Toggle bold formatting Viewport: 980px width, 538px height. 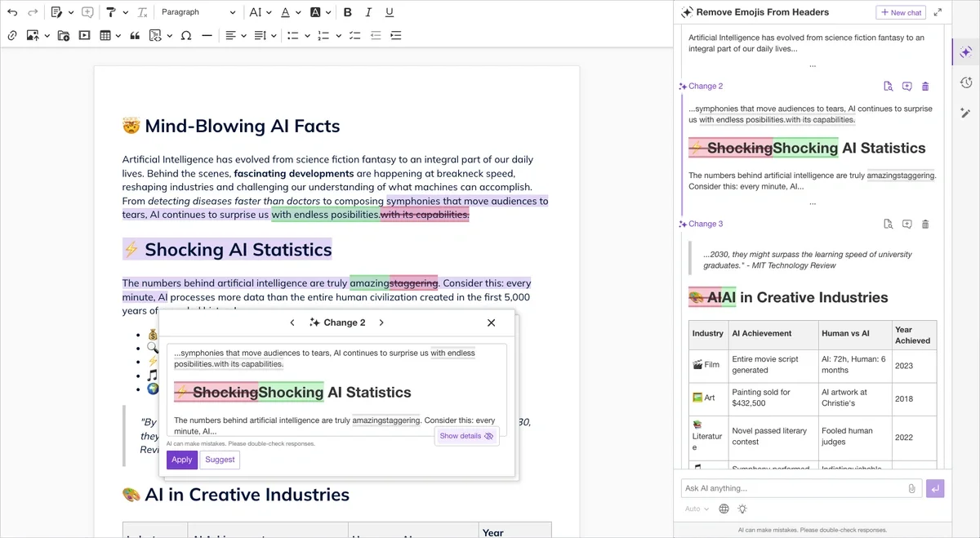pos(348,12)
